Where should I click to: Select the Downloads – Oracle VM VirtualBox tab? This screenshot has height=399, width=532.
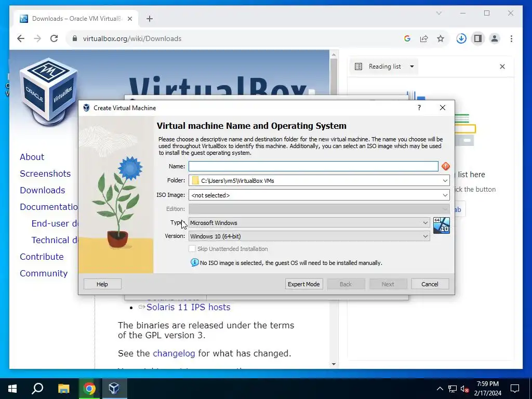click(x=76, y=19)
